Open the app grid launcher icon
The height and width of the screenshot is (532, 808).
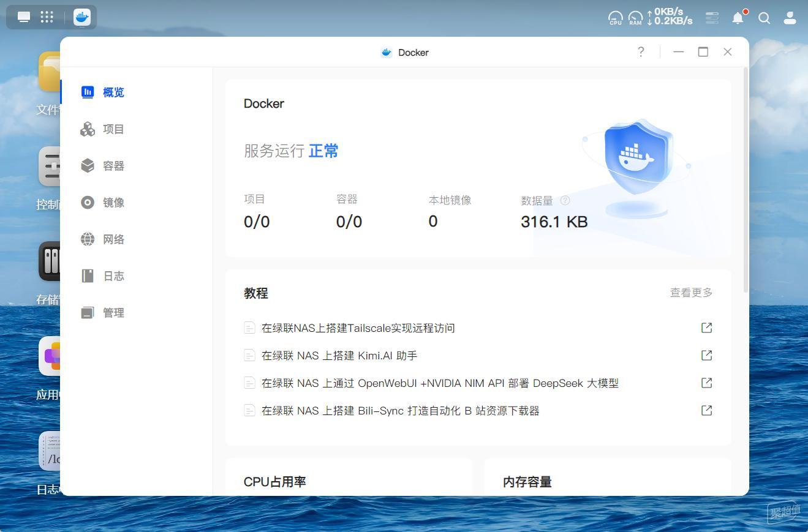(47, 17)
